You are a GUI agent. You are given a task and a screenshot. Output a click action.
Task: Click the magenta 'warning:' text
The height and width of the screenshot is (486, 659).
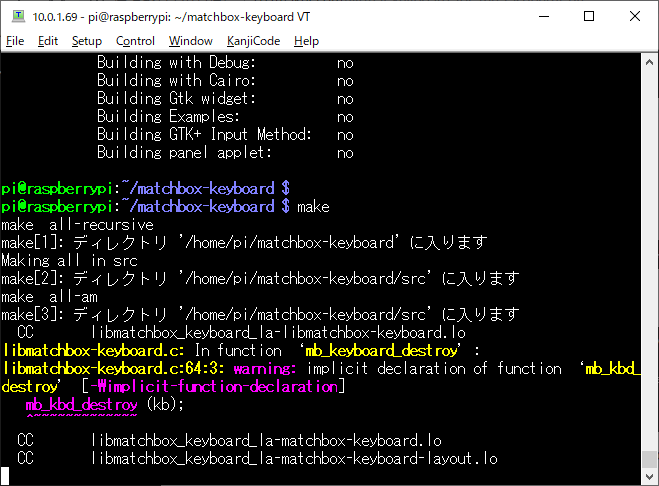(x=265, y=369)
